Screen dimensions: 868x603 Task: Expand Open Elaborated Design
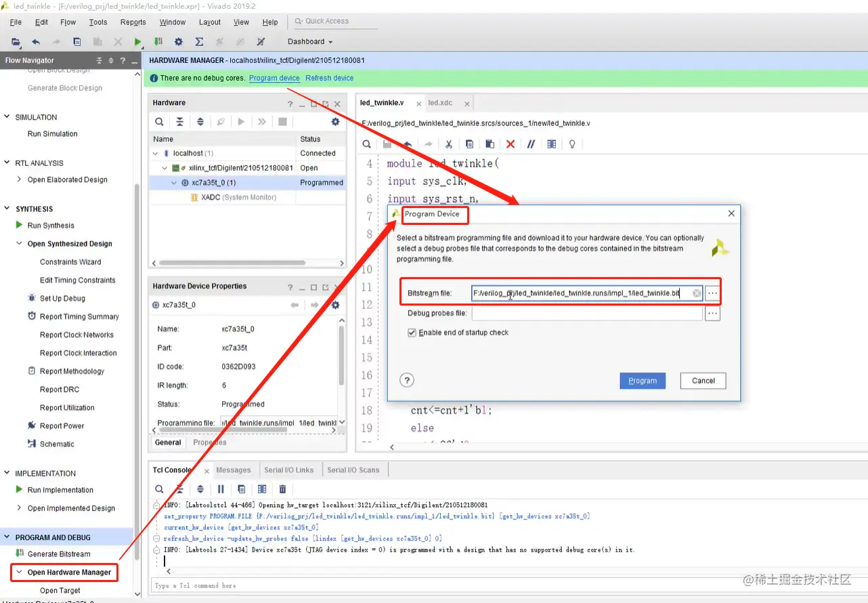pos(19,180)
